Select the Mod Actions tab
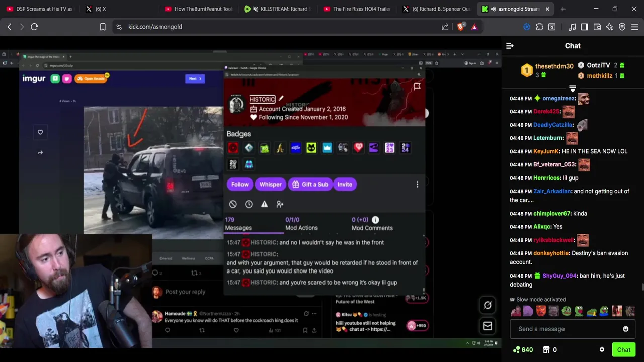644x362 pixels. coord(301,224)
